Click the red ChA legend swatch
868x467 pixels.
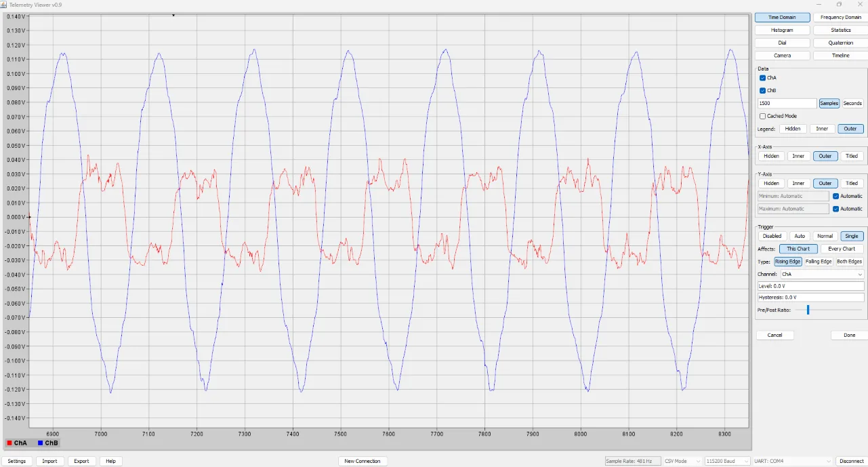(9, 443)
